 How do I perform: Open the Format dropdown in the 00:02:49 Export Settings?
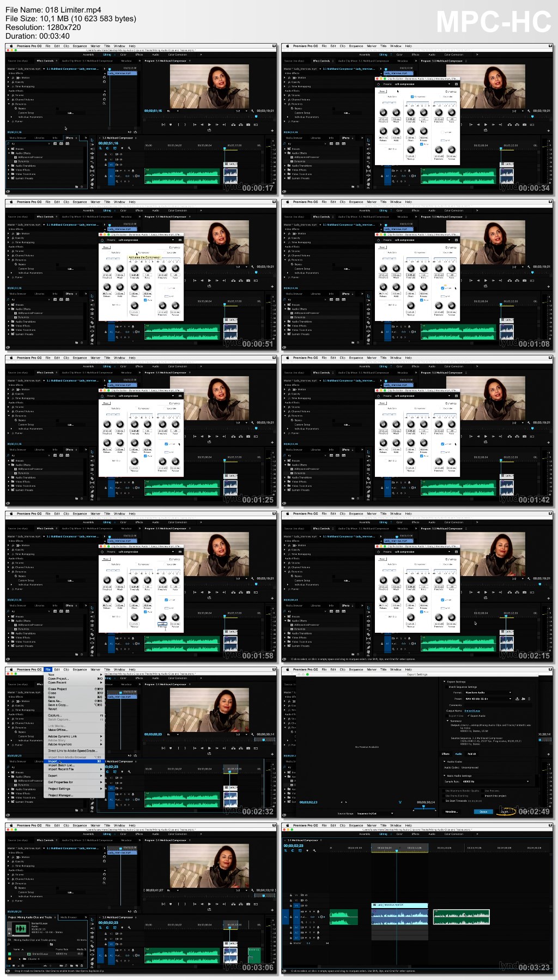tap(488, 693)
